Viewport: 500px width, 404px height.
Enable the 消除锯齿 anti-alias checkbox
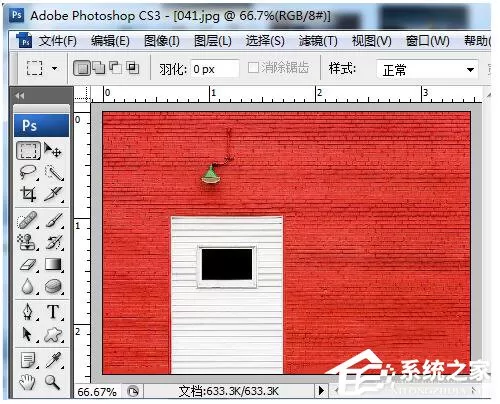pos(253,68)
